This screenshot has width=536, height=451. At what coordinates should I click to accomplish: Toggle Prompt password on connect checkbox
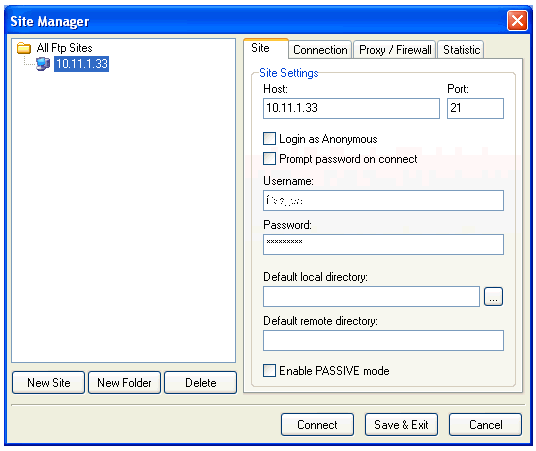click(x=269, y=159)
